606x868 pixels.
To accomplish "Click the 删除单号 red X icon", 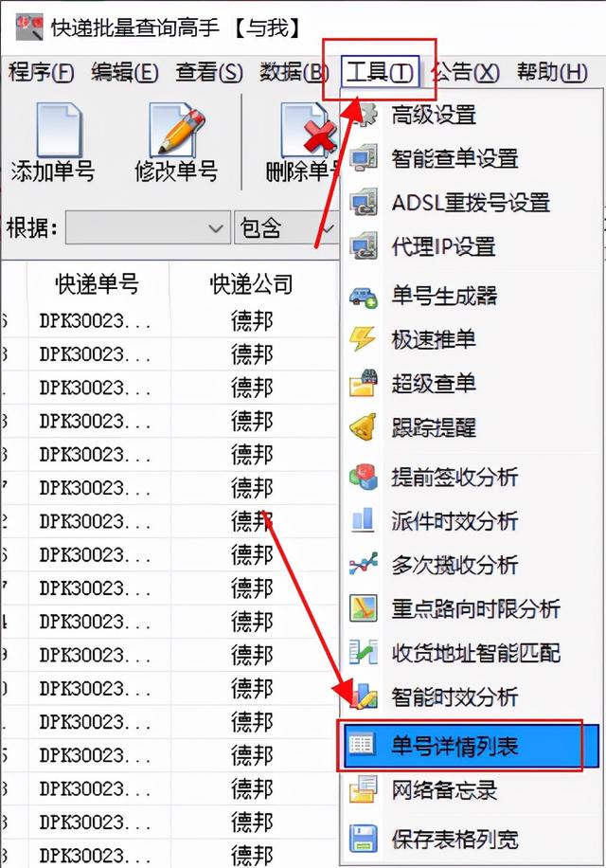I will (x=309, y=131).
